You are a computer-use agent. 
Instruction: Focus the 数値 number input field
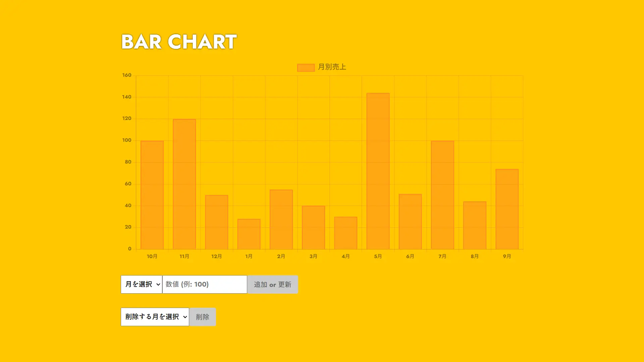pos(205,284)
